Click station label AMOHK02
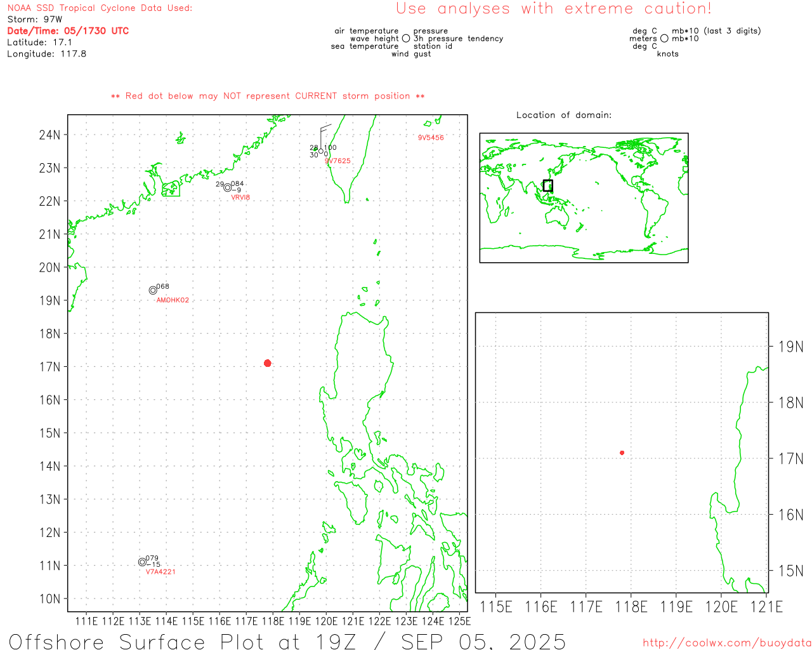 173,300
